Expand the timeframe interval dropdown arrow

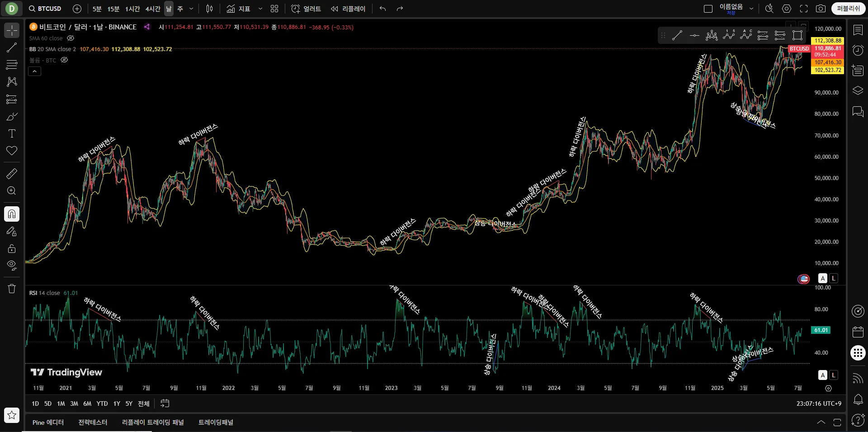click(x=191, y=9)
